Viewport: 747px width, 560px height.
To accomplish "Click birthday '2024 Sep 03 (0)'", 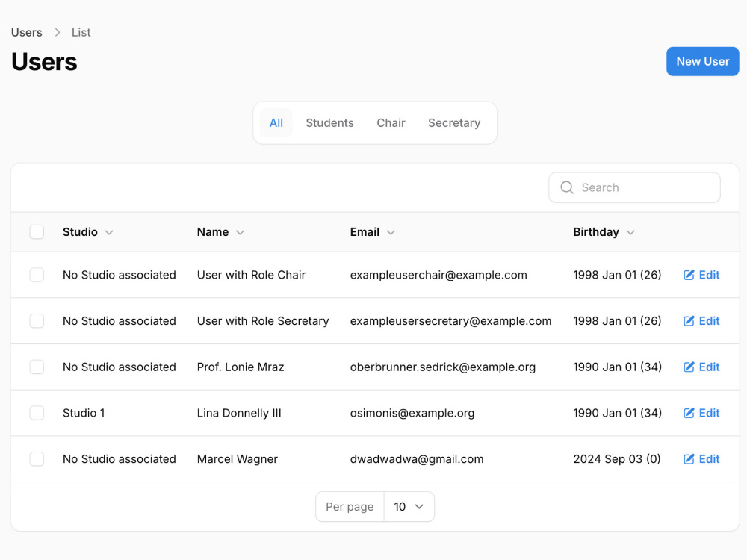I will point(617,459).
